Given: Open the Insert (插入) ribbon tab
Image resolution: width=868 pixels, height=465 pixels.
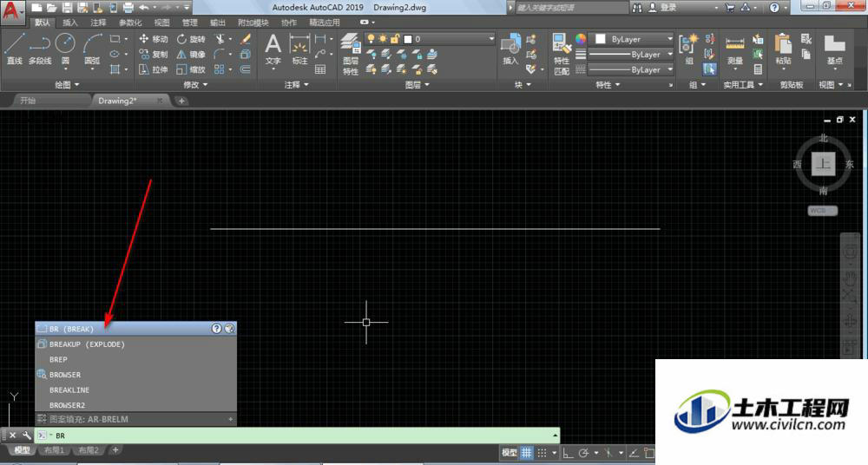Looking at the screenshot, I should (x=70, y=23).
